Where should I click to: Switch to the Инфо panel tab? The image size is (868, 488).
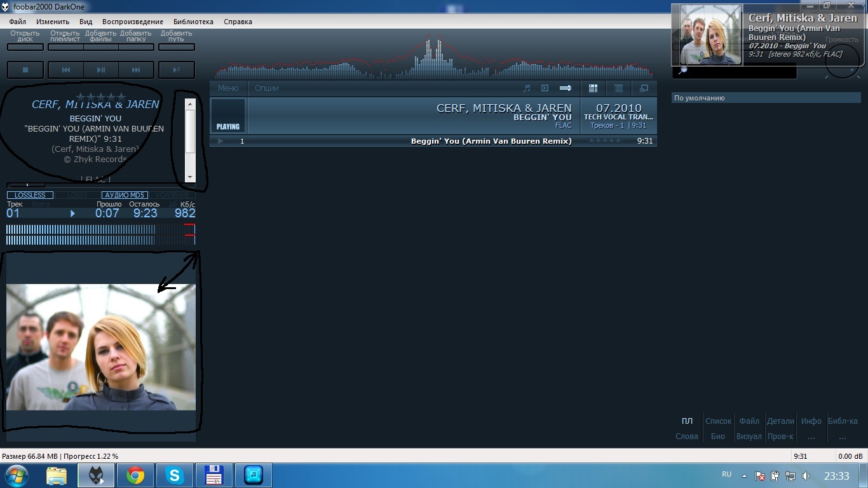point(811,421)
